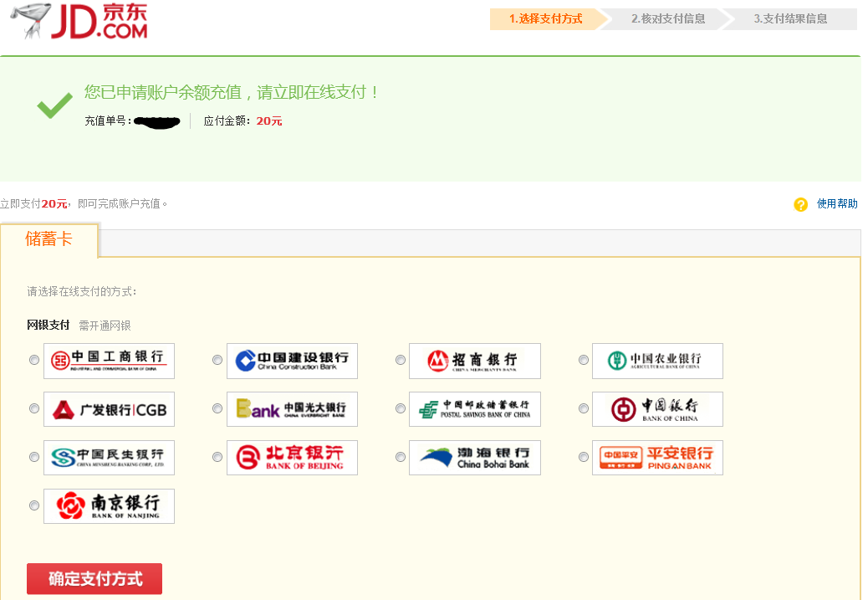Select radio button for 渤海银行
The width and height of the screenshot is (868, 600).
point(401,457)
